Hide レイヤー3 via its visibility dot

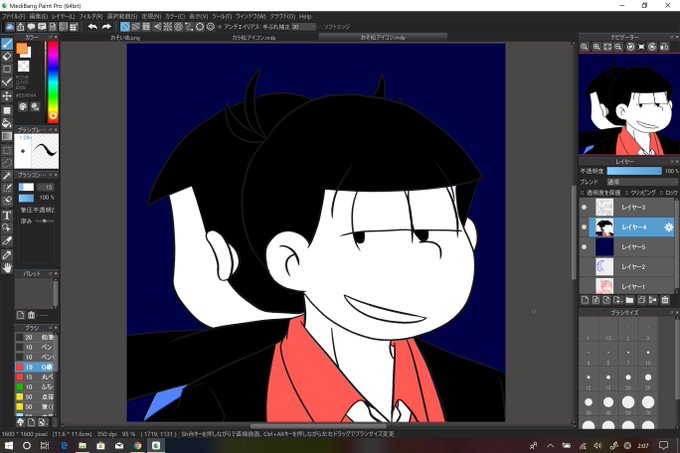click(584, 207)
